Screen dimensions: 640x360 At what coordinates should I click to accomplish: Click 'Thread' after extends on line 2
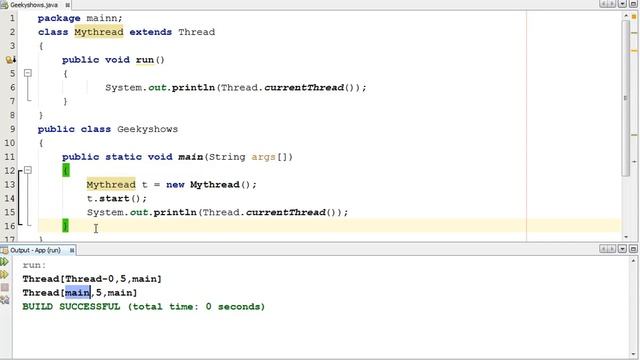196,32
